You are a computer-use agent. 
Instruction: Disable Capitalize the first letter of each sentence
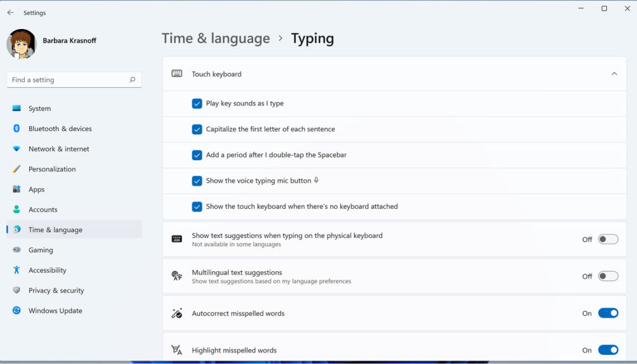pos(197,129)
